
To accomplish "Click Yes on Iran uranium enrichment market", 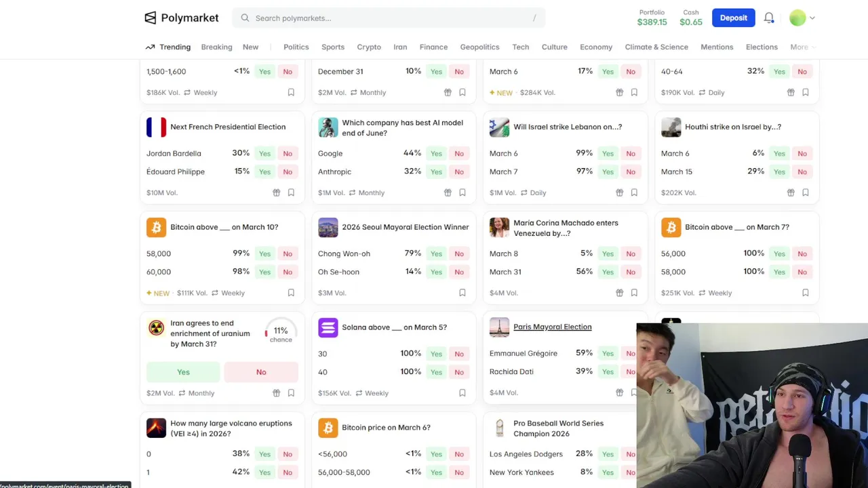I will click(x=183, y=372).
